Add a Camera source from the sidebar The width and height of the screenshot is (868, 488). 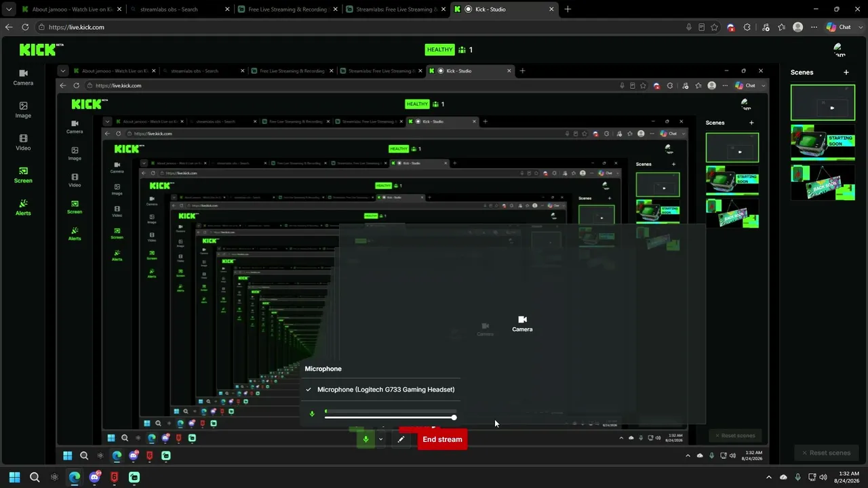(x=23, y=77)
